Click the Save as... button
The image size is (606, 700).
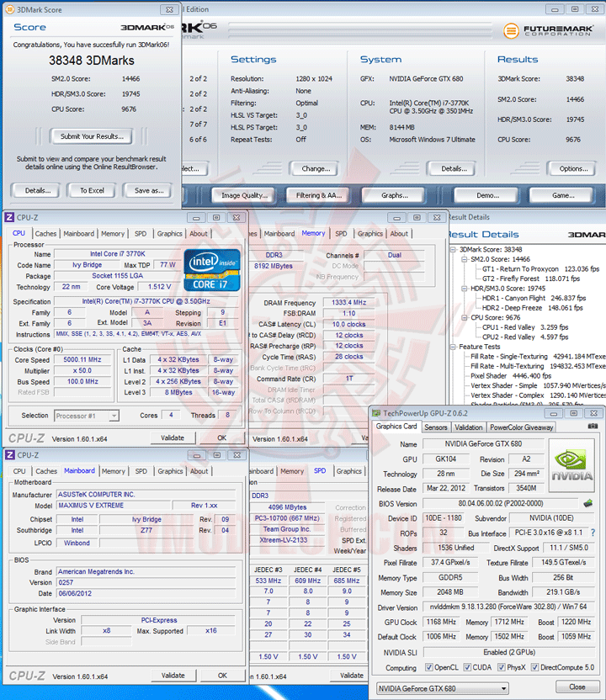[149, 191]
